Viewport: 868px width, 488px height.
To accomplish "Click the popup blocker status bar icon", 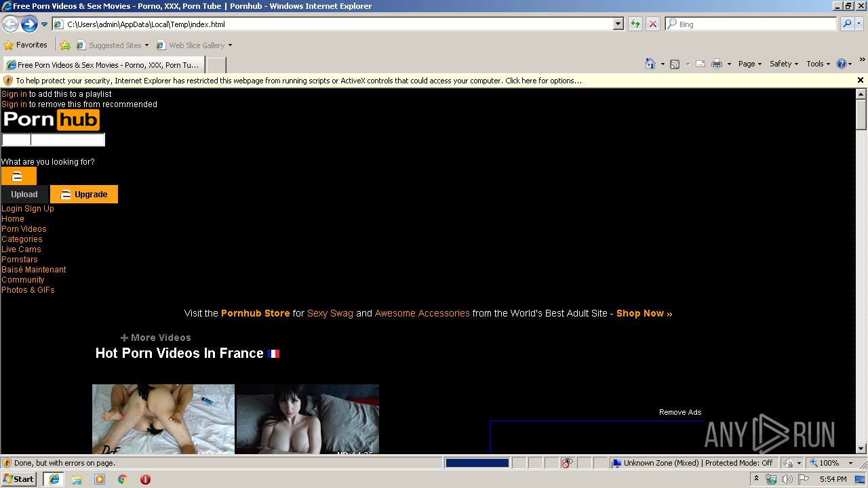I will tap(567, 463).
